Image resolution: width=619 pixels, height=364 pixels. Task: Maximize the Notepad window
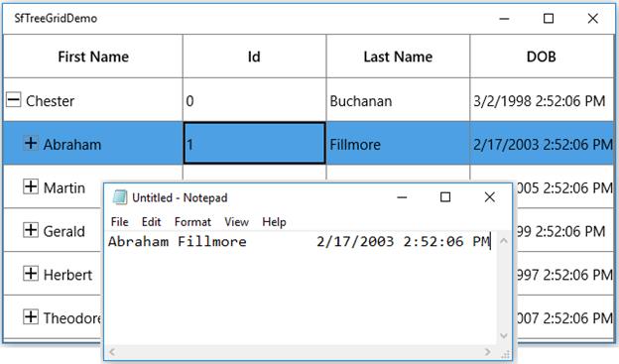445,197
